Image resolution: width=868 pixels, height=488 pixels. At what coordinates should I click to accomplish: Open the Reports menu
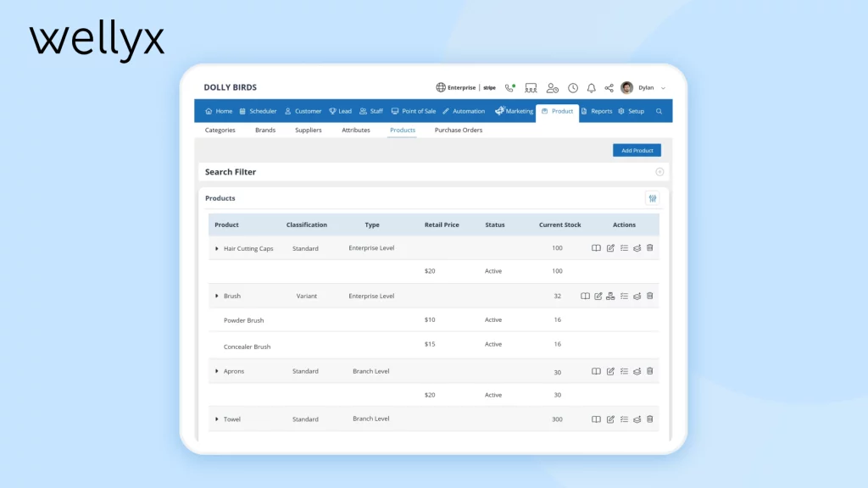(597, 111)
